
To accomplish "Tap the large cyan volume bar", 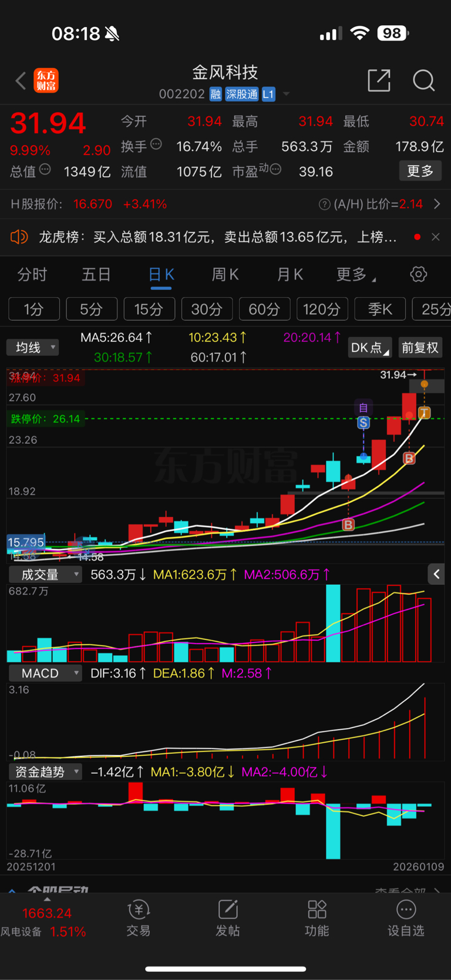I will pyautogui.click(x=333, y=624).
